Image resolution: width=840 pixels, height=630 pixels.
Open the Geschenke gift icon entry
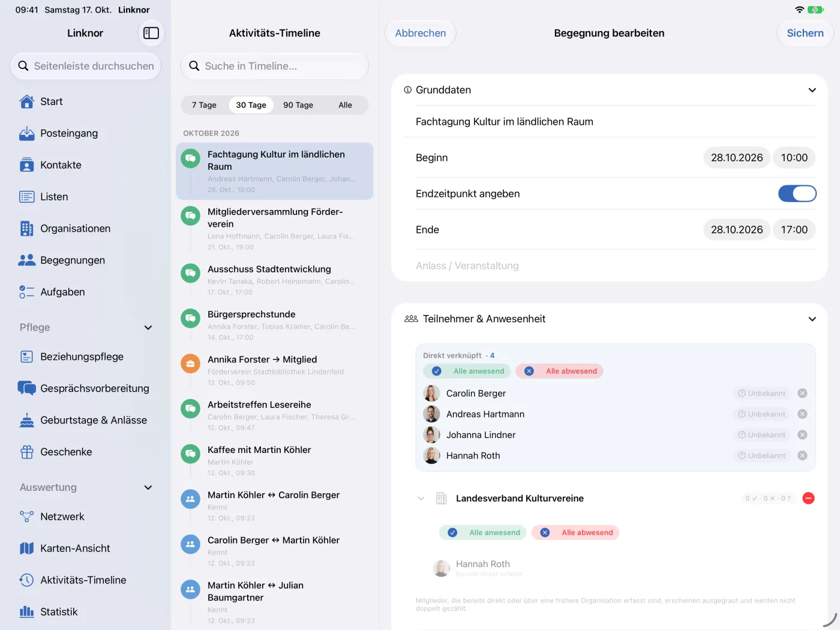(x=85, y=452)
